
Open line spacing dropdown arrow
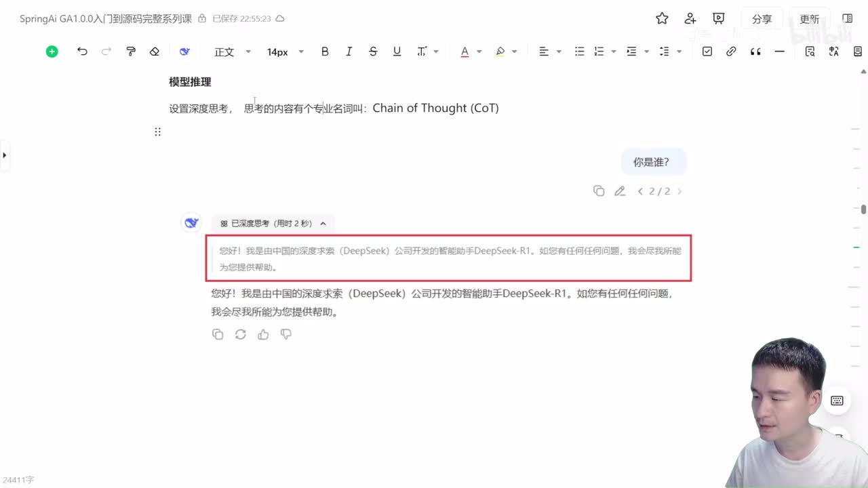click(x=679, y=52)
